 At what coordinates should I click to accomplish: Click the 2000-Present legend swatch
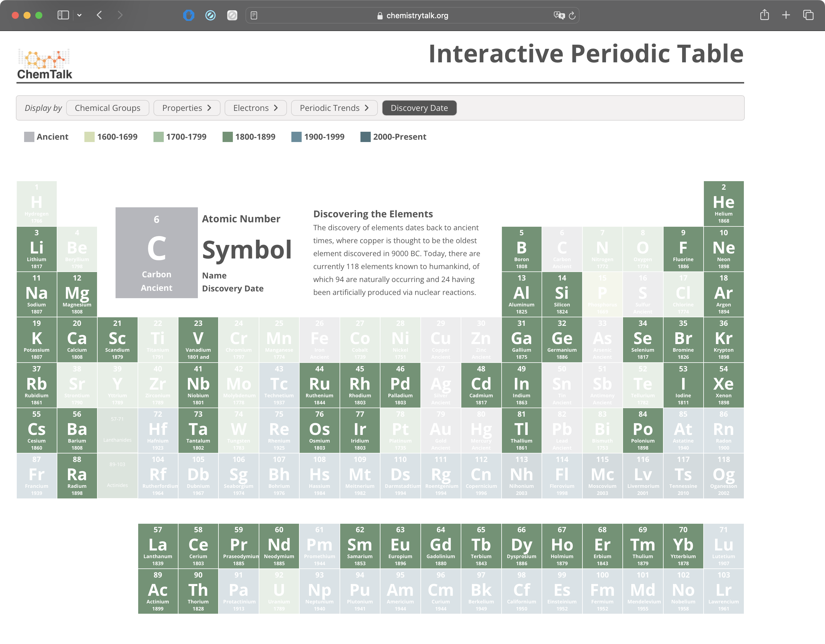pos(366,137)
